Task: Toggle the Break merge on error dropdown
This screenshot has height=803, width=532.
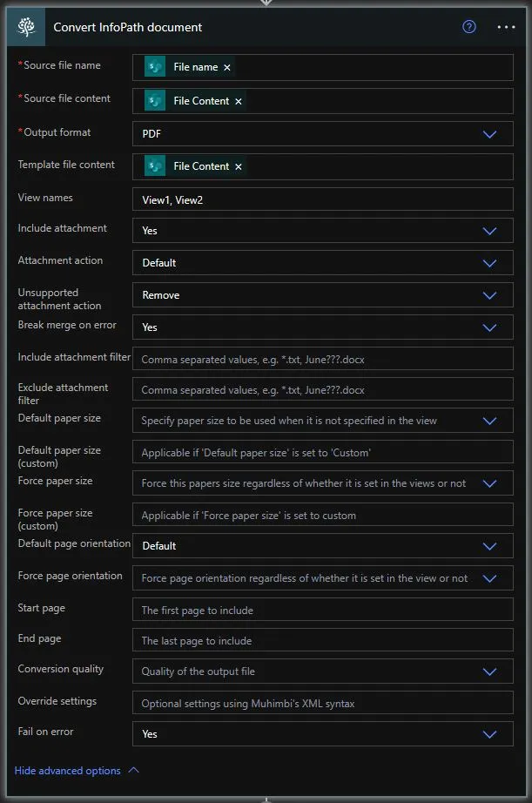Action: [x=489, y=327]
